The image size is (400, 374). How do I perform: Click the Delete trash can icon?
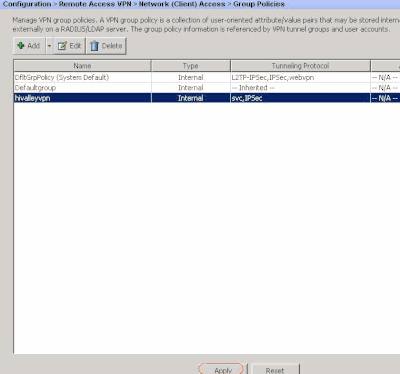(x=94, y=46)
